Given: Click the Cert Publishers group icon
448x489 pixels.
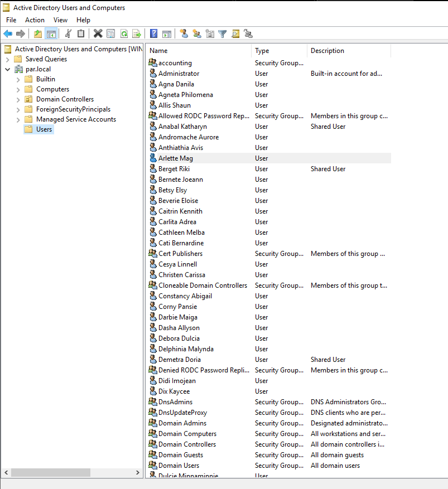Looking at the screenshot, I should 152,253.
